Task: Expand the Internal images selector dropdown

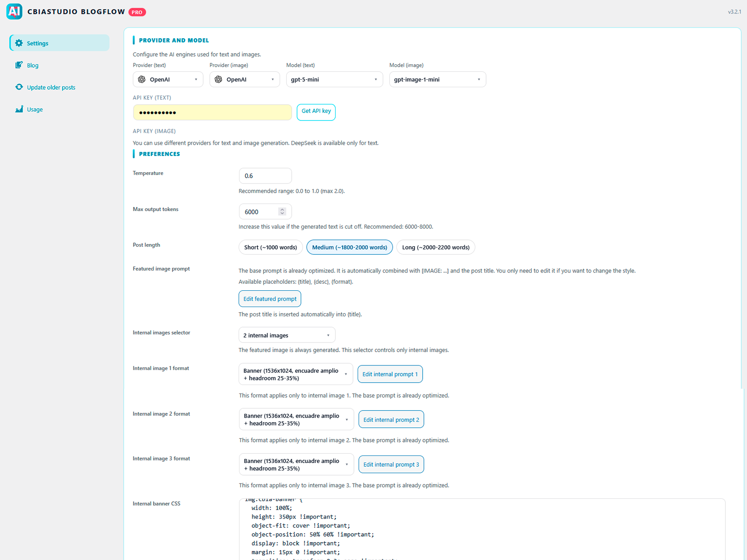Action: tap(287, 335)
